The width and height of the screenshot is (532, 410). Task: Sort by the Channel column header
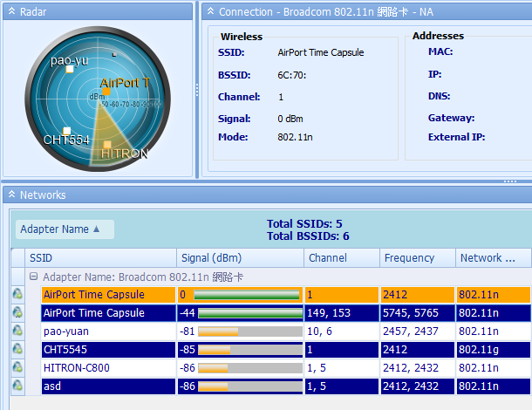[x=342, y=258]
